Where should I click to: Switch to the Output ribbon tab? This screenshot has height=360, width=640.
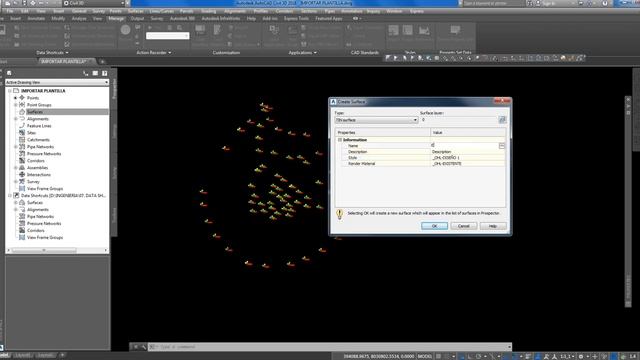pyautogui.click(x=137, y=18)
